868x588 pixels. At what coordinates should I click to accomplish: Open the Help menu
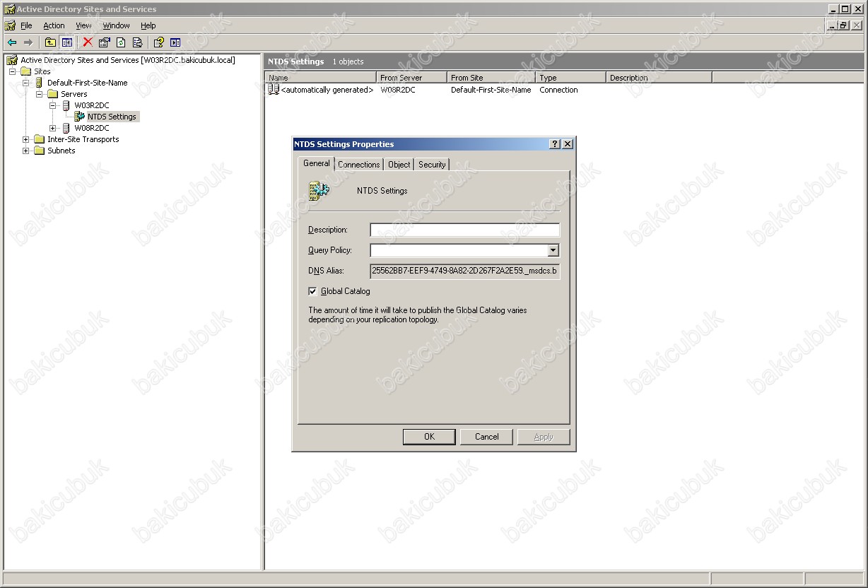(148, 25)
